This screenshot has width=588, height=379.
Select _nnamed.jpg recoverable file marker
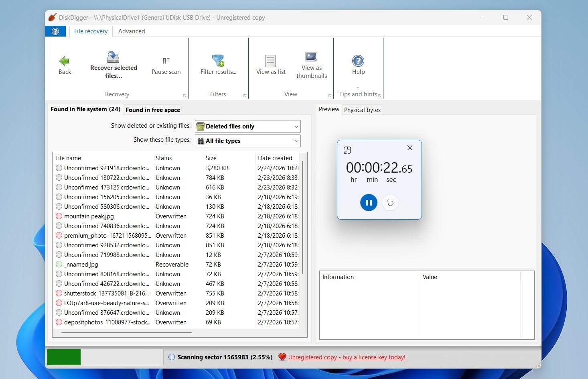(x=59, y=265)
